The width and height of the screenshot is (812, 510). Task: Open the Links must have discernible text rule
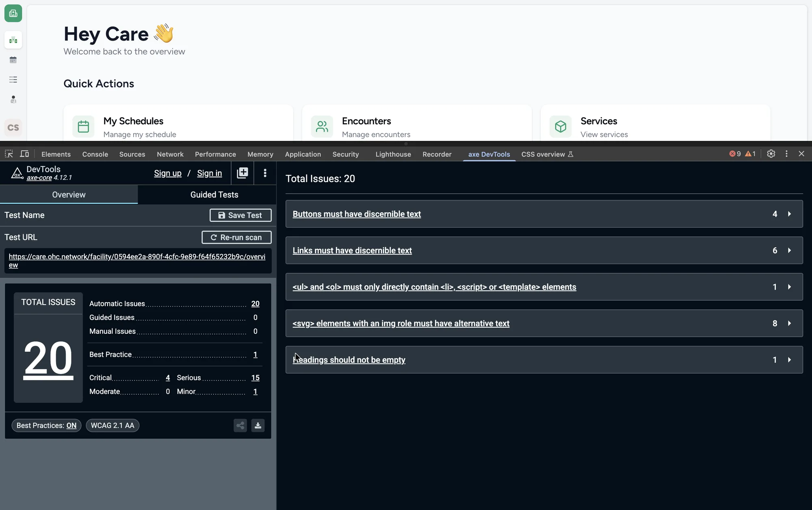point(352,251)
